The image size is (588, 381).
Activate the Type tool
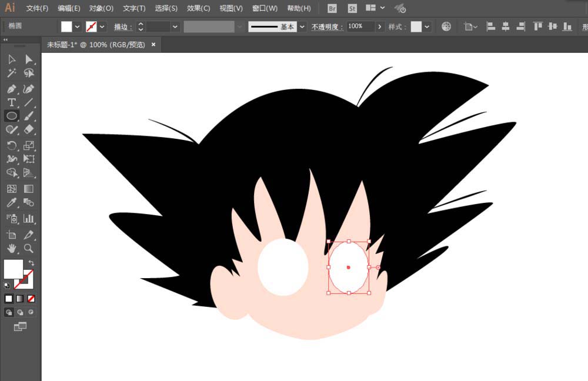coord(12,102)
